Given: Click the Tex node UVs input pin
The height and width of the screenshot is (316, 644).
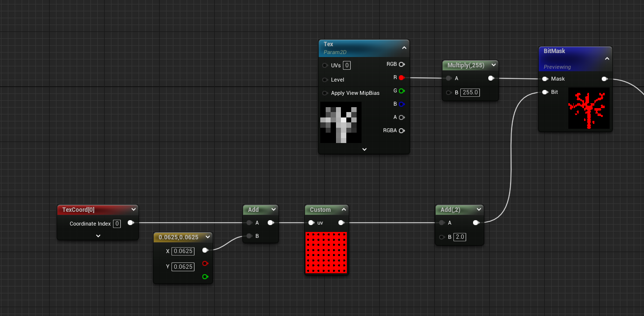Looking at the screenshot, I should click(x=325, y=65).
